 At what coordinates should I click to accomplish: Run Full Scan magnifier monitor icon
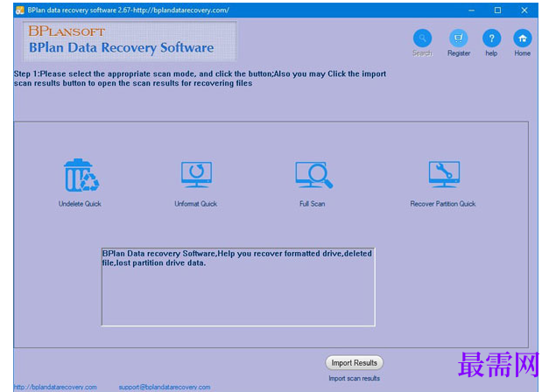pos(313,175)
